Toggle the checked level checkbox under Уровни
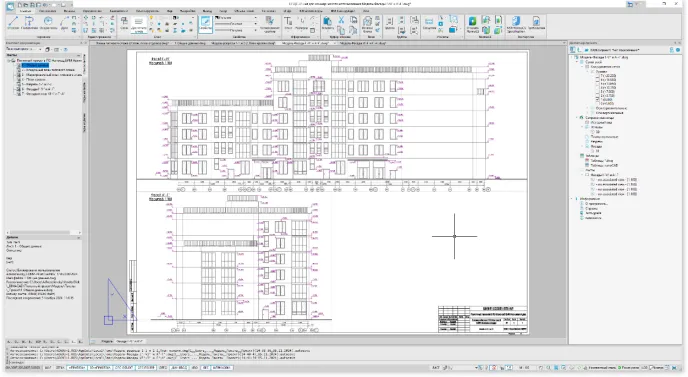The width and height of the screenshot is (688, 377). (x=598, y=100)
